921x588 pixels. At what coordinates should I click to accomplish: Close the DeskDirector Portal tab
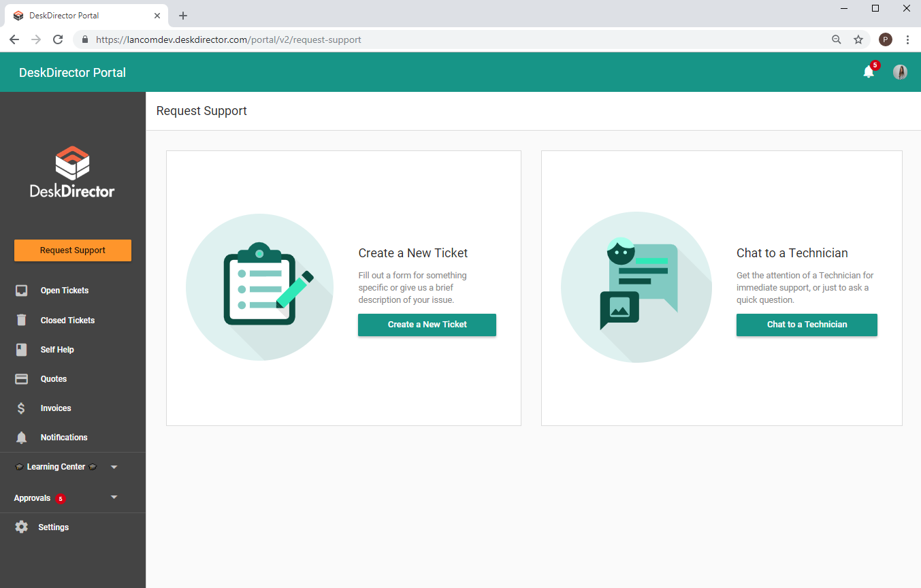tap(157, 16)
